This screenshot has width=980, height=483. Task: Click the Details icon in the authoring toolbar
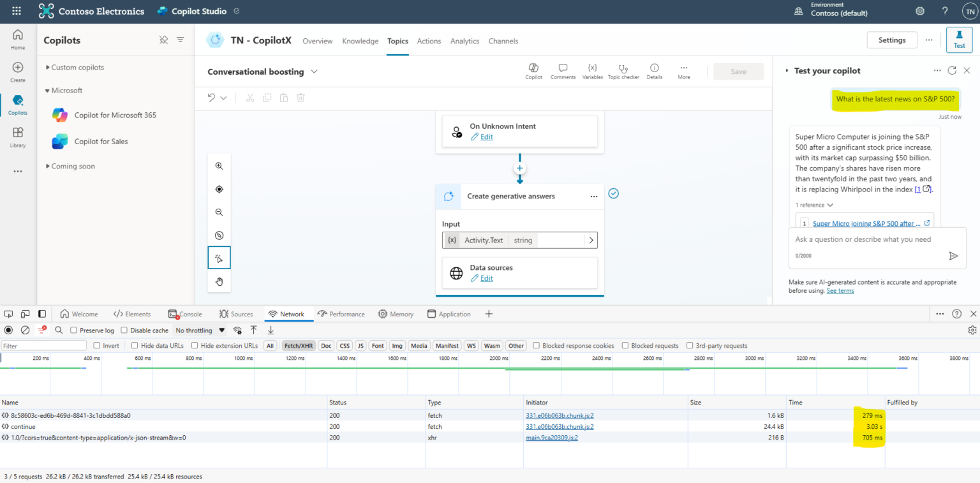click(x=654, y=71)
